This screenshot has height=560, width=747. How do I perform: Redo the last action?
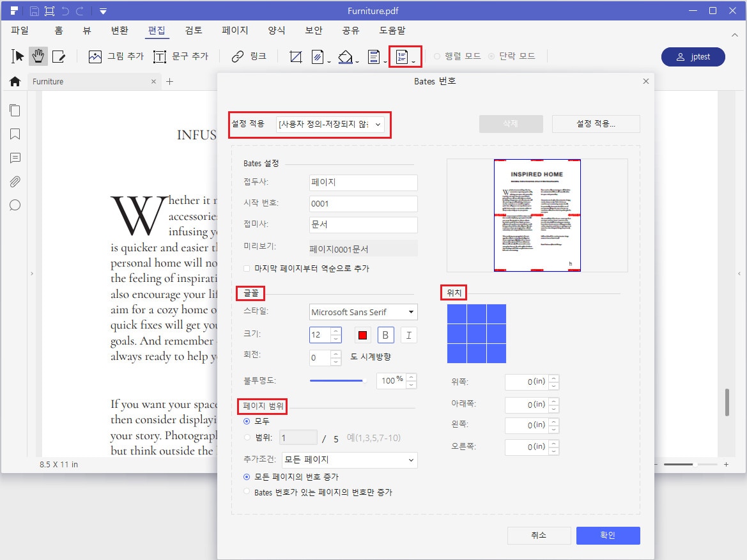(x=80, y=11)
